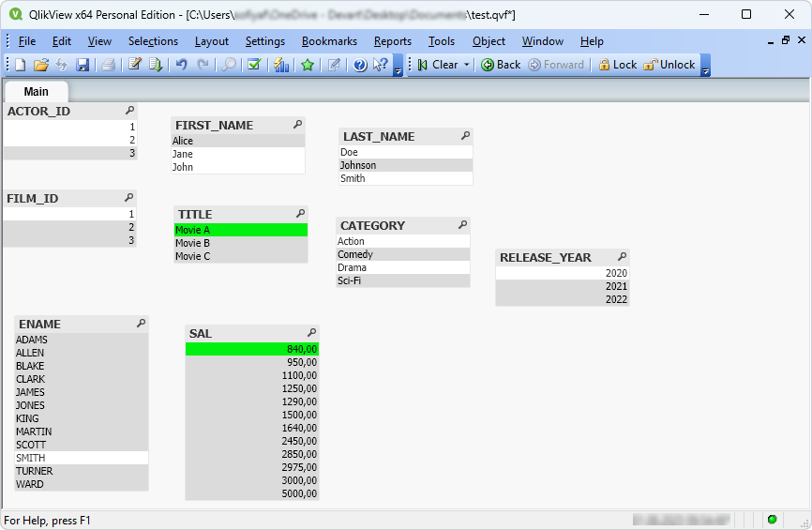Expand the Clear button dropdown arrow
This screenshot has height=530, width=812.
pyautogui.click(x=467, y=65)
